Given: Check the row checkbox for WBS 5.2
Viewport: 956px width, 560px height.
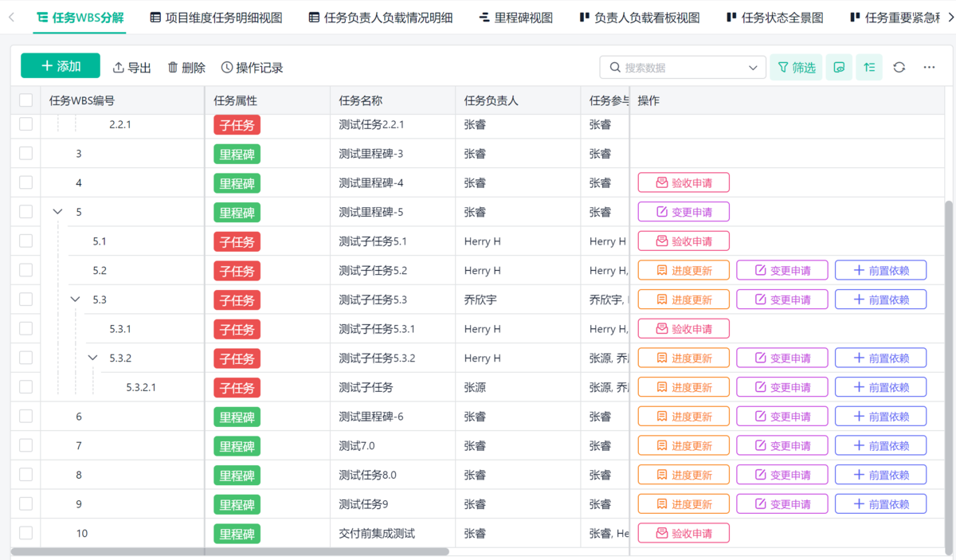Looking at the screenshot, I should pyautogui.click(x=26, y=270).
